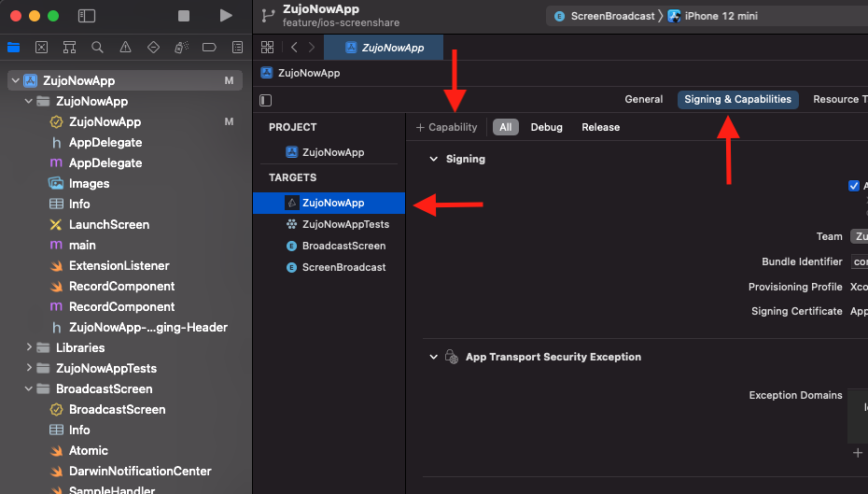
Task: Click the ZujoNowApp breadcrumb path item
Action: point(301,73)
